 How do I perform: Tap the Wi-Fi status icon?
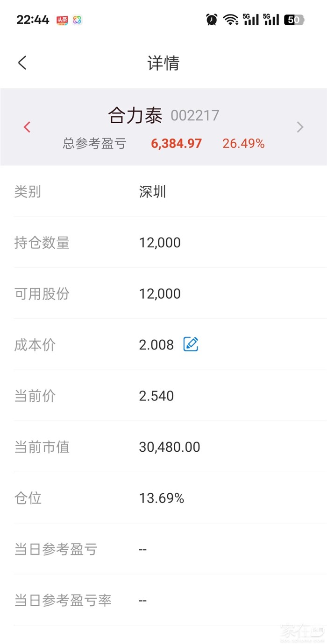(x=230, y=20)
